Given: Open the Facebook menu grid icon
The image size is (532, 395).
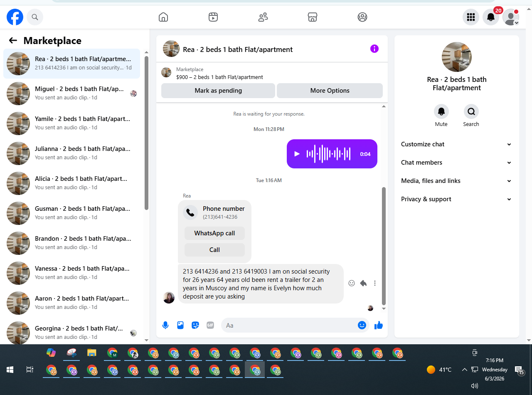Looking at the screenshot, I should (x=471, y=17).
